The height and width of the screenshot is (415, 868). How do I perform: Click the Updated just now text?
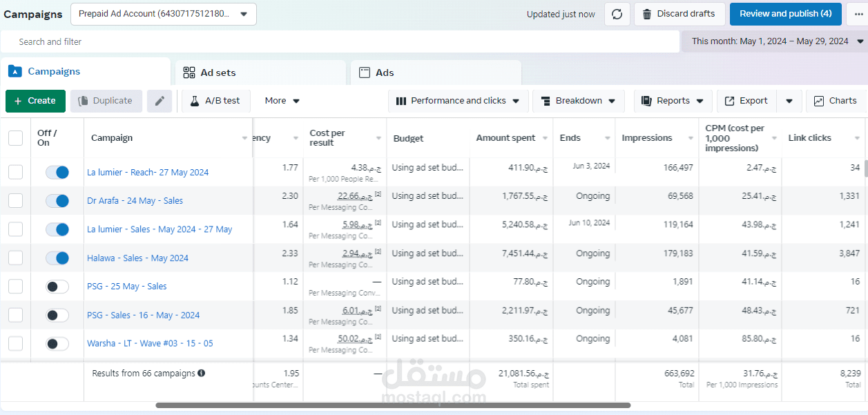point(561,14)
